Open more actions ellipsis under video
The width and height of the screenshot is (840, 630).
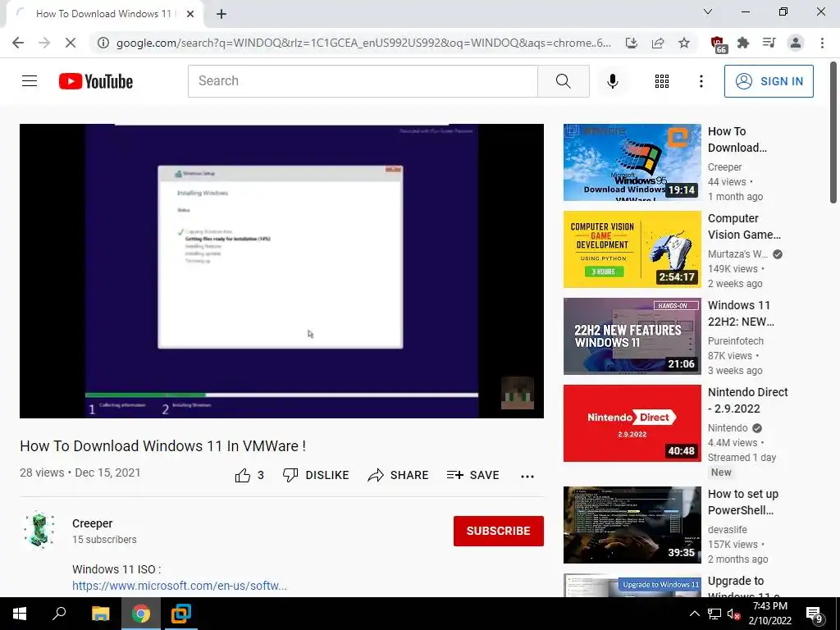[x=527, y=477]
